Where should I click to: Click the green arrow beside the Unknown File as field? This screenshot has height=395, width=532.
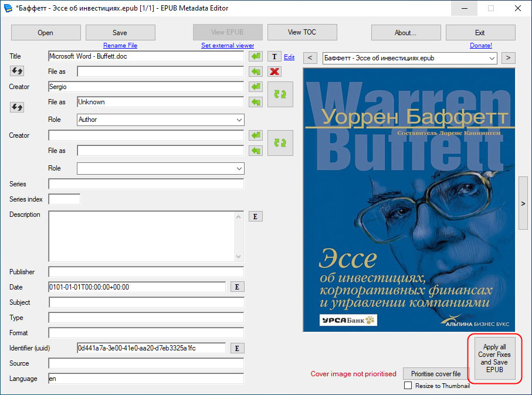coord(256,102)
